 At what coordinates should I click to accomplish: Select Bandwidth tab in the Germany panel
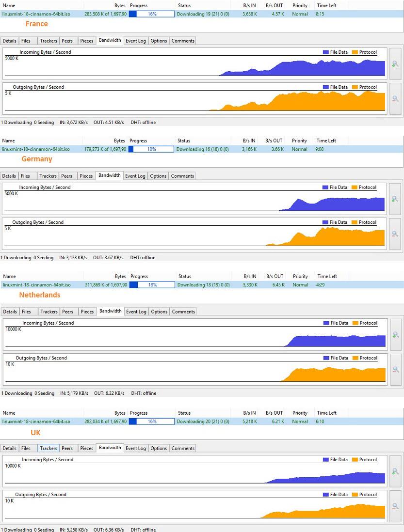(x=109, y=175)
